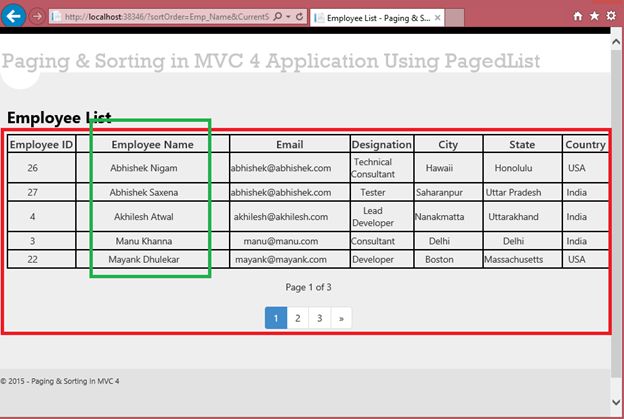The height and width of the screenshot is (419, 624).
Task: Click the browser back arrow button
Action: tap(14, 16)
